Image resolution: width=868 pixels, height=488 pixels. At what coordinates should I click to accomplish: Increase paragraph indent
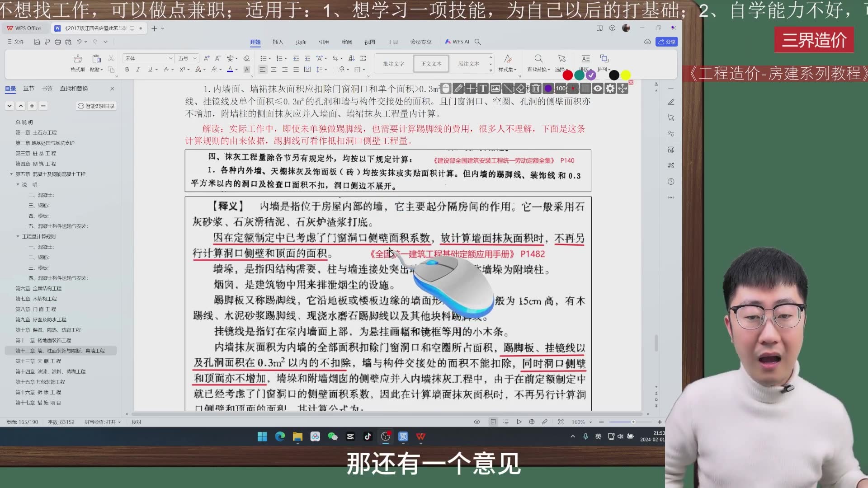(307, 58)
